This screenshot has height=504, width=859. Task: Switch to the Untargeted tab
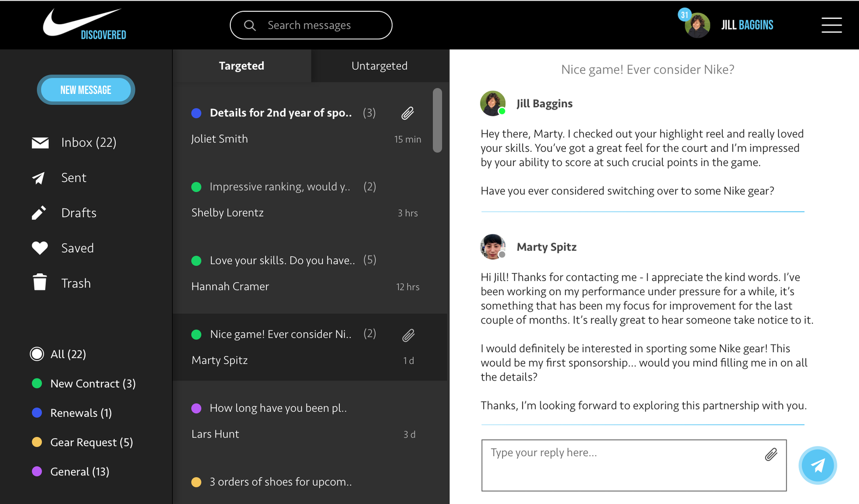click(x=379, y=66)
